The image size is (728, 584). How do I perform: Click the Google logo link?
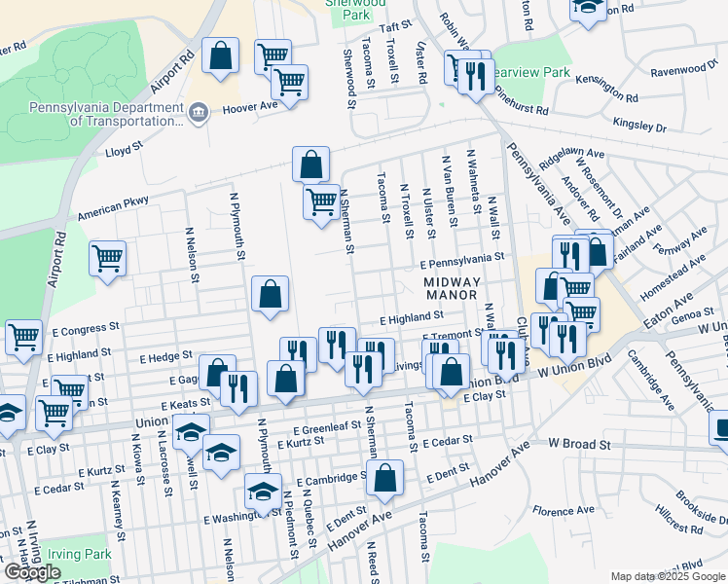click(x=32, y=573)
